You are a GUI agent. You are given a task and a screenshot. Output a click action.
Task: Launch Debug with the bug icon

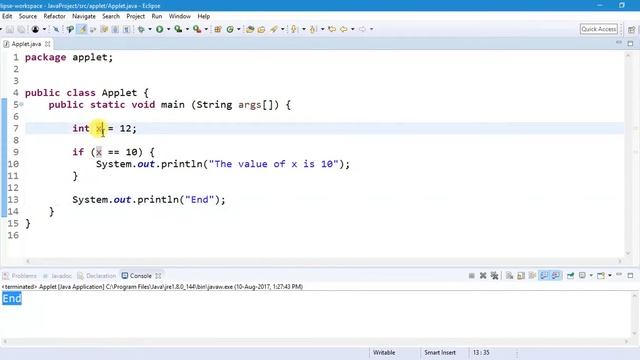pyautogui.click(x=141, y=29)
